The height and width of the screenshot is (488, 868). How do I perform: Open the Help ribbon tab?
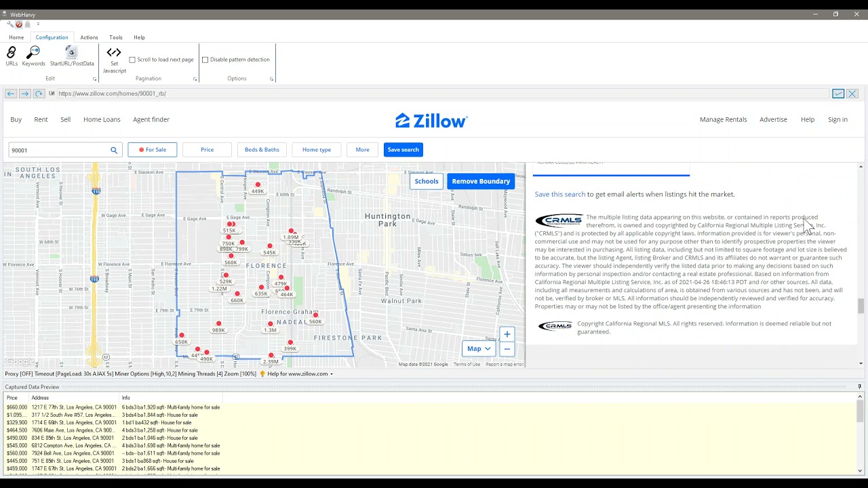pos(139,37)
